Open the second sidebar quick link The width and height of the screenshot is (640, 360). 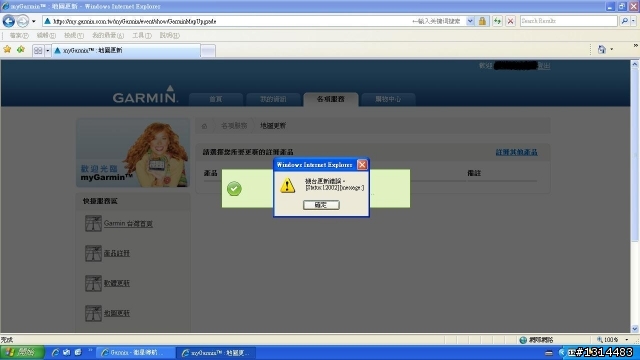(x=117, y=253)
